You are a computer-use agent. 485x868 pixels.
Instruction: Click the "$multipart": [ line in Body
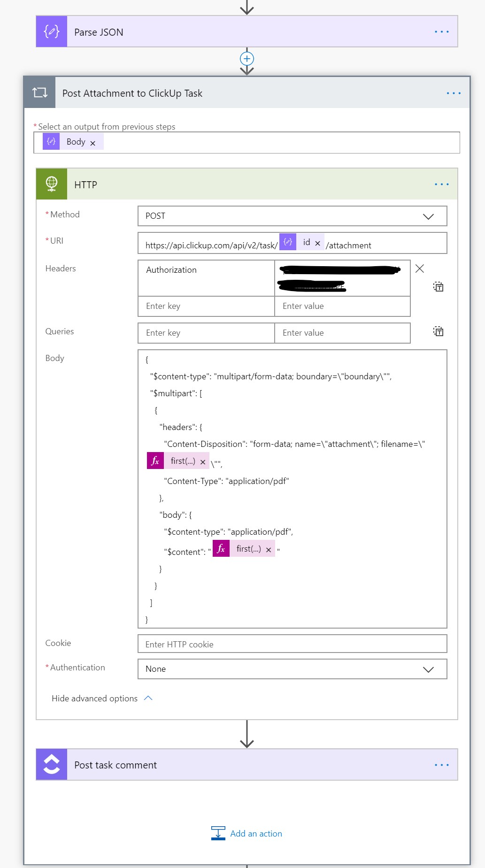pos(176,393)
